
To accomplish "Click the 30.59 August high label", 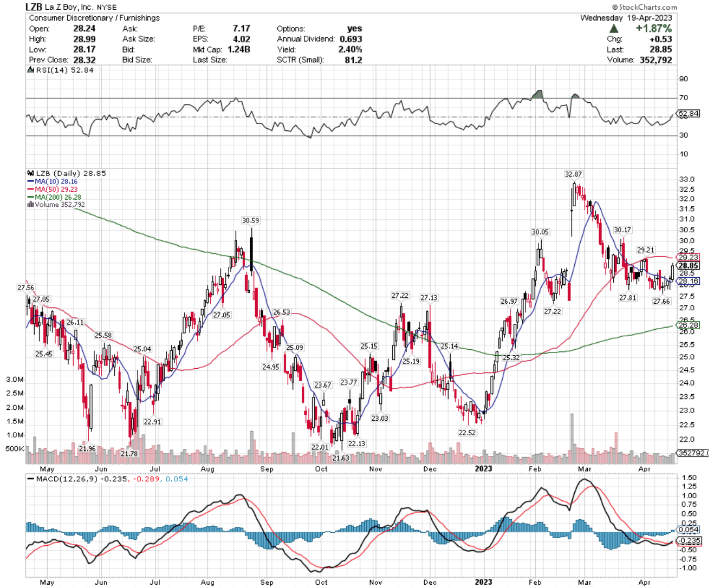I will coord(250,220).
